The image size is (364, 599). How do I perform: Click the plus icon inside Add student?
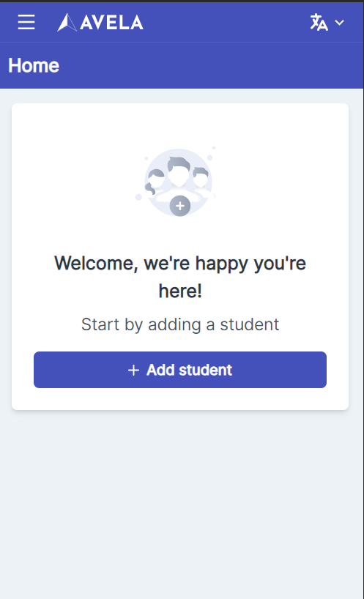click(x=134, y=370)
